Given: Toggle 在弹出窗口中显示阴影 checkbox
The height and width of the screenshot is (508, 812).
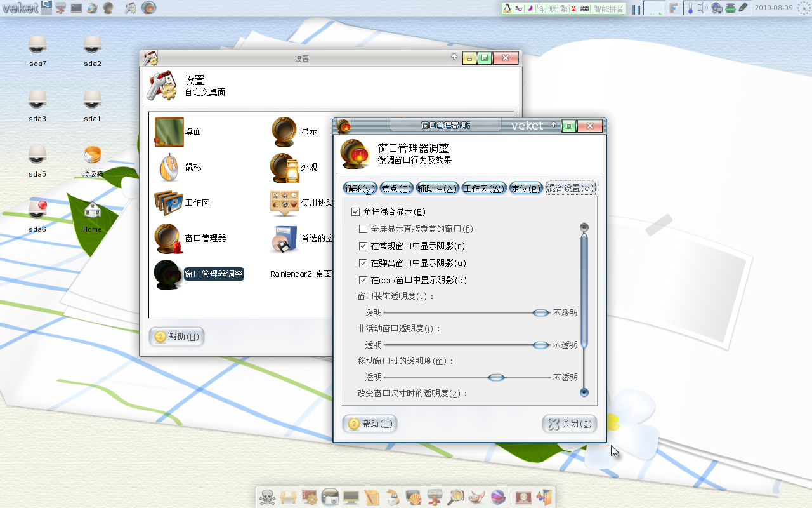Looking at the screenshot, I should (363, 263).
